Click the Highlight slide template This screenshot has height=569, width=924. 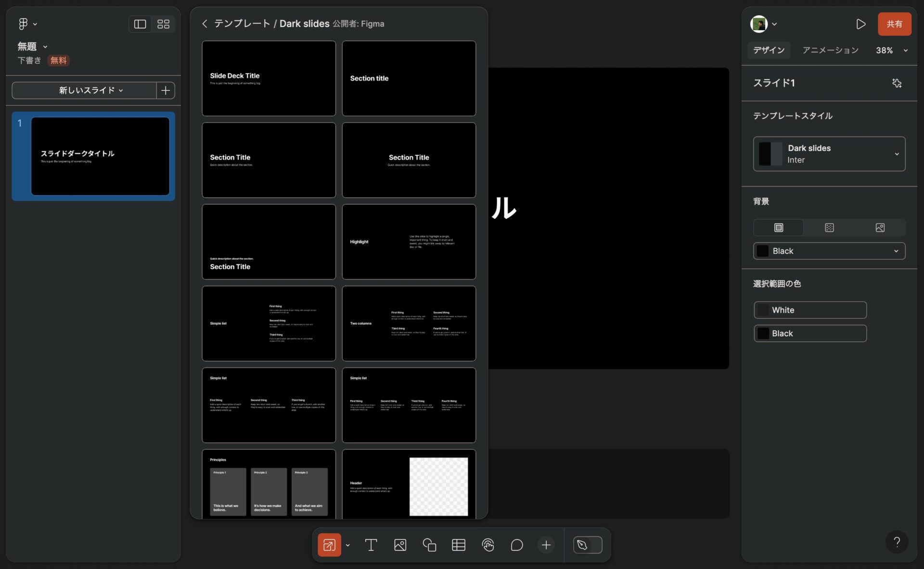click(x=409, y=241)
